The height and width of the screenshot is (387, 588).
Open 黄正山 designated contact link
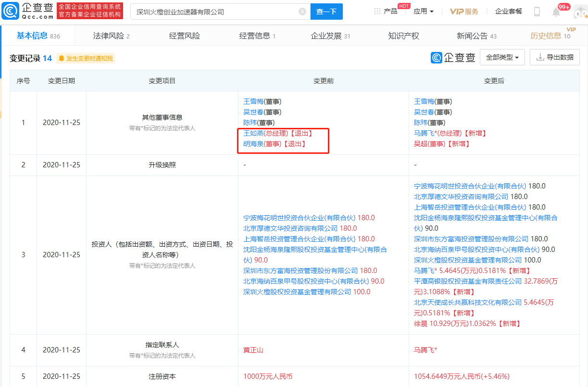(x=253, y=350)
